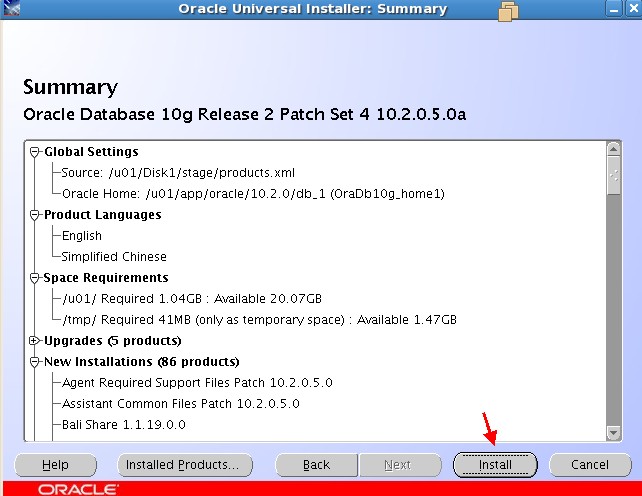Screen dimensions: 642x496
Task: Select the Bali Share 1.1.19.0.0 item
Action: click(123, 425)
